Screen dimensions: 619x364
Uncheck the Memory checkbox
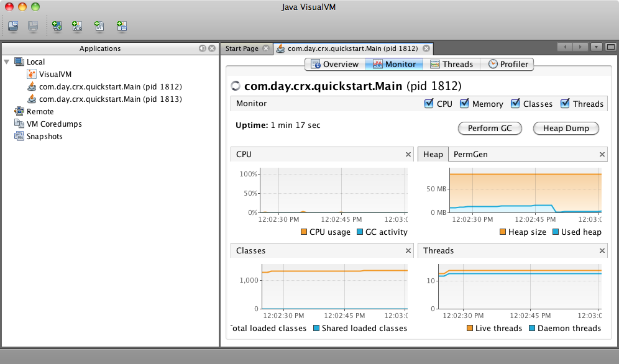coord(464,103)
